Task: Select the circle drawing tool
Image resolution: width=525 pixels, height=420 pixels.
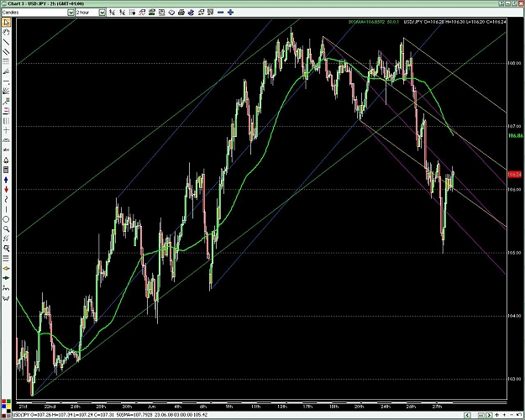Action: [x=6, y=219]
